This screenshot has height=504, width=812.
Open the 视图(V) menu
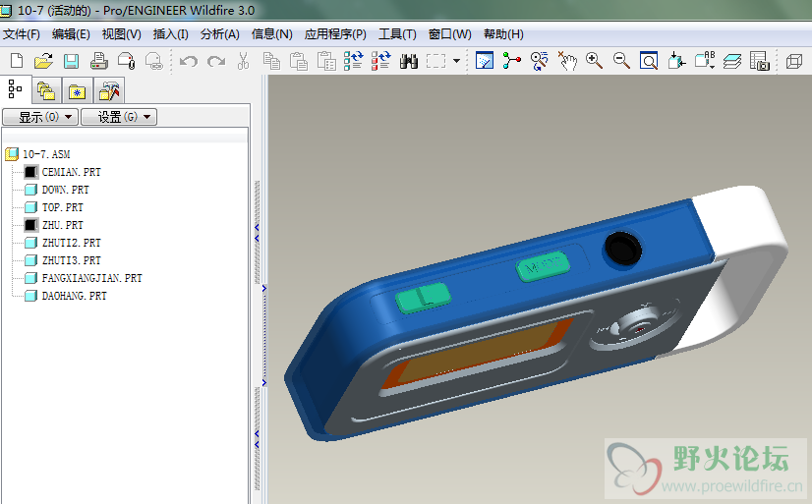tap(121, 34)
